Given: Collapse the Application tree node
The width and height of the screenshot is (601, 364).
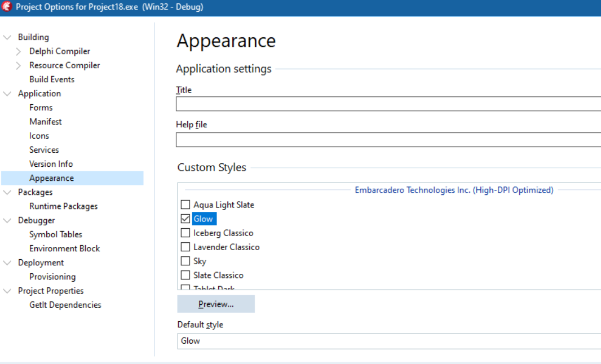Looking at the screenshot, I should coord(7,94).
